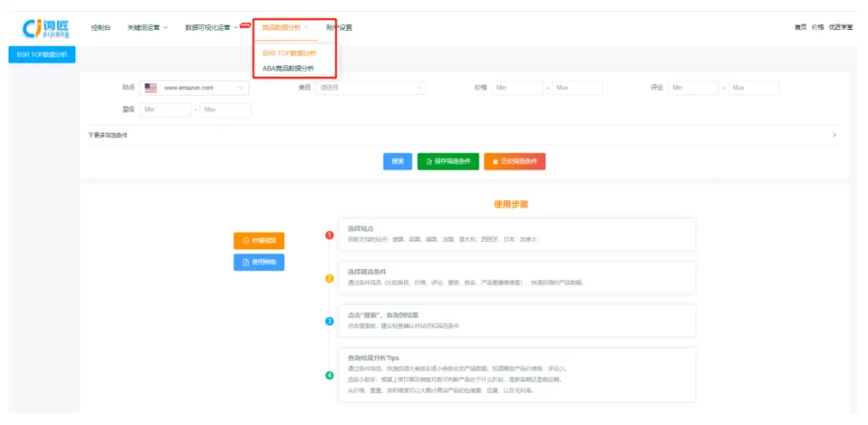The image size is (868, 425).
Task: Select BSR TOP数据分析 in dropdown menu
Action: click(x=289, y=53)
